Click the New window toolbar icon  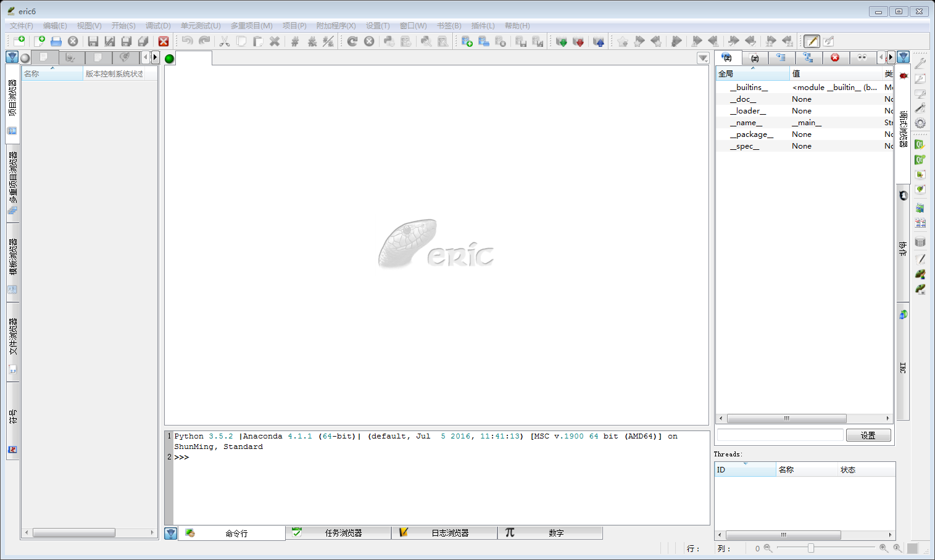click(19, 41)
